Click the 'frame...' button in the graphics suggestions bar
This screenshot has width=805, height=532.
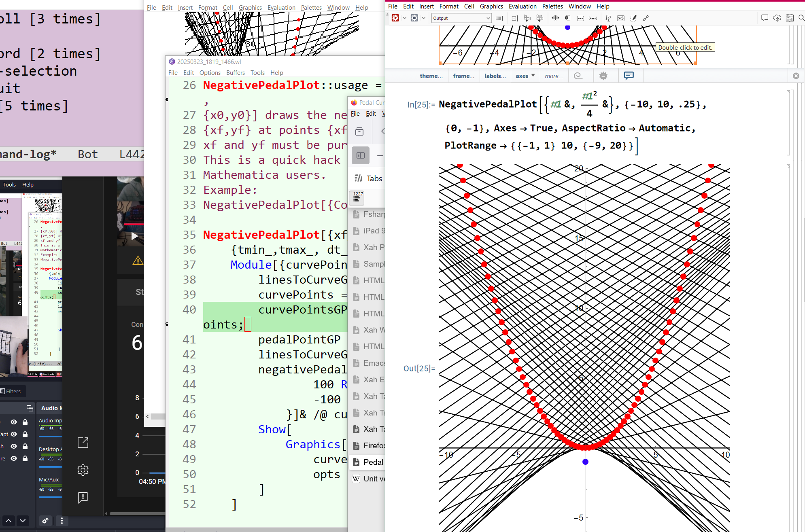(463, 76)
